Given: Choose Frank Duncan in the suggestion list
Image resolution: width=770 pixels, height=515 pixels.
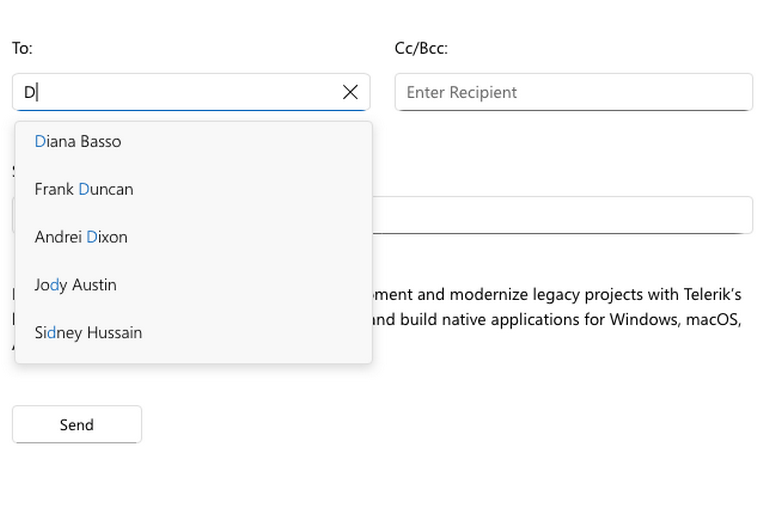Looking at the screenshot, I should click(193, 189).
